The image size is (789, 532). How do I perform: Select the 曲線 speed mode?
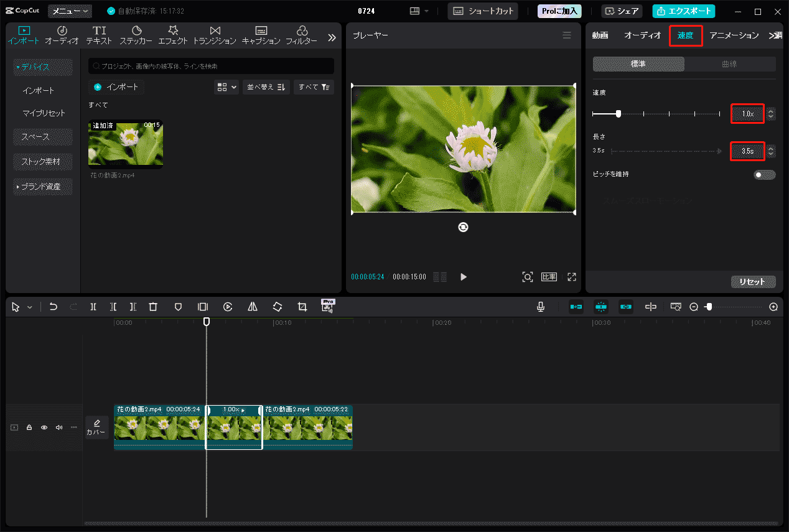tap(730, 64)
